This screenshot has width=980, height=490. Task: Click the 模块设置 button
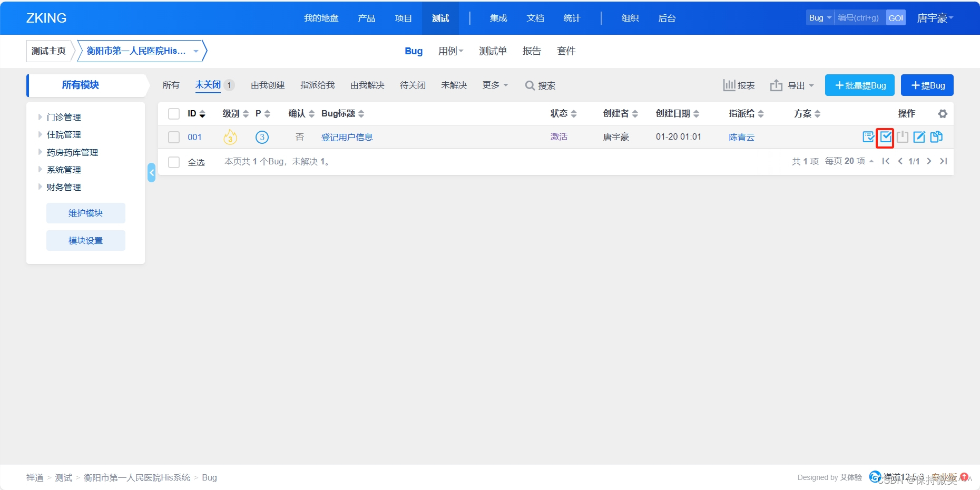86,240
